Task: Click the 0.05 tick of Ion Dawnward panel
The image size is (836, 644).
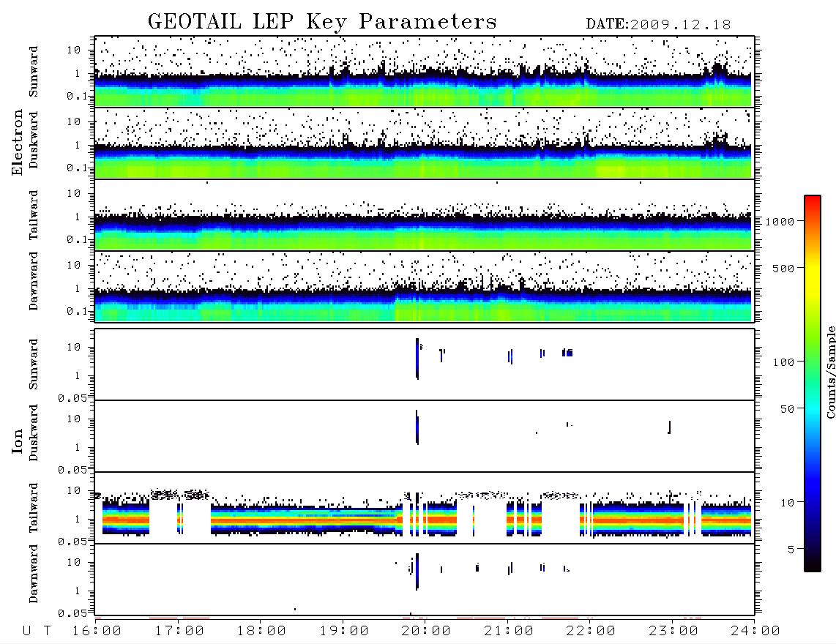Action: (x=72, y=613)
